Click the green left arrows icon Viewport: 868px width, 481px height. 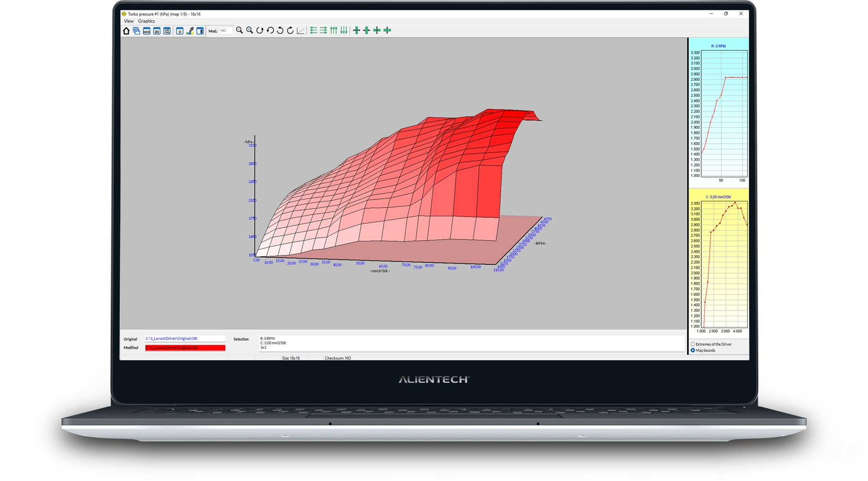(x=313, y=30)
